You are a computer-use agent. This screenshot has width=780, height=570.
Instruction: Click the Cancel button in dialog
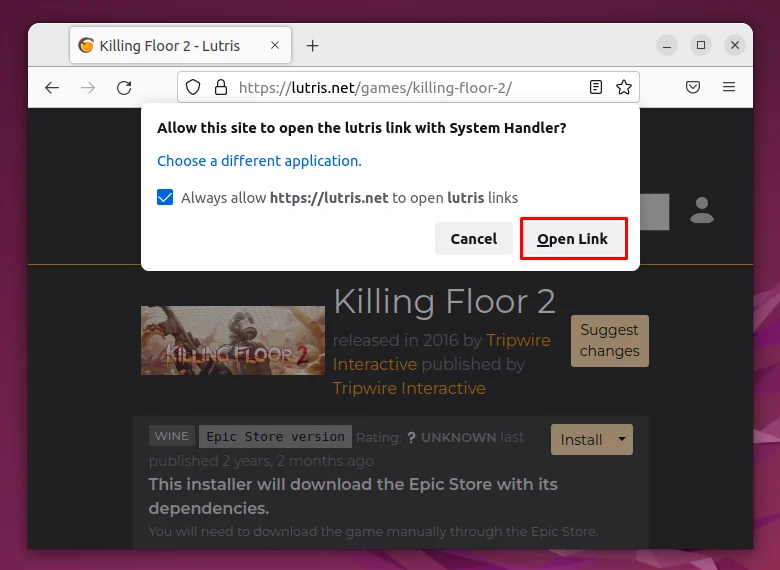[x=474, y=239]
